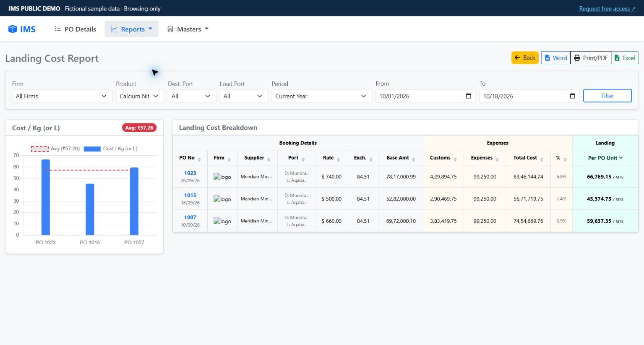644x345 pixels.
Task: Sort table by Exch. column arrows
Action: coord(371,159)
